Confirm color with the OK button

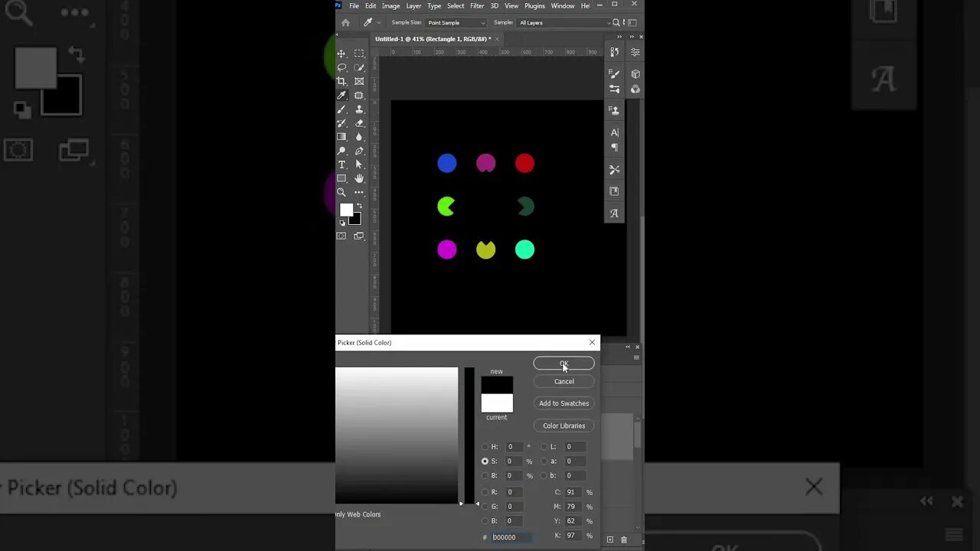tap(563, 364)
